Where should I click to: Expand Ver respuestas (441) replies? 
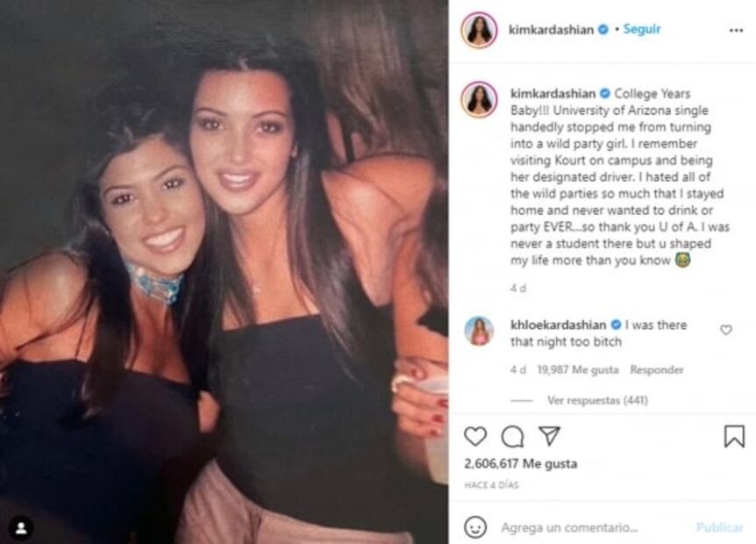click(597, 400)
